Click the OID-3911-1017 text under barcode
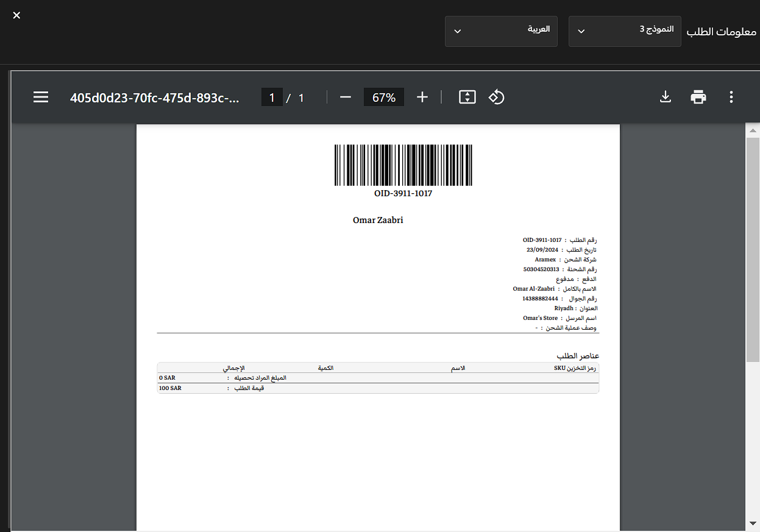 coord(403,193)
